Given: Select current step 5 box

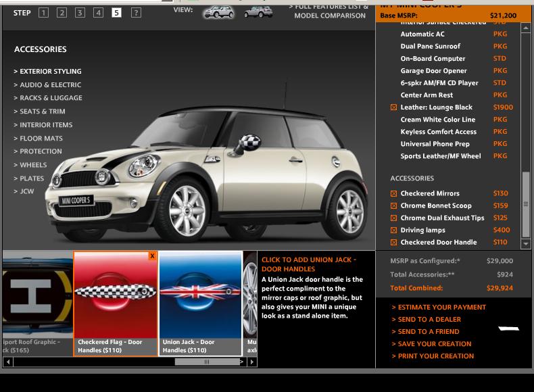Looking at the screenshot, I should click(116, 13).
